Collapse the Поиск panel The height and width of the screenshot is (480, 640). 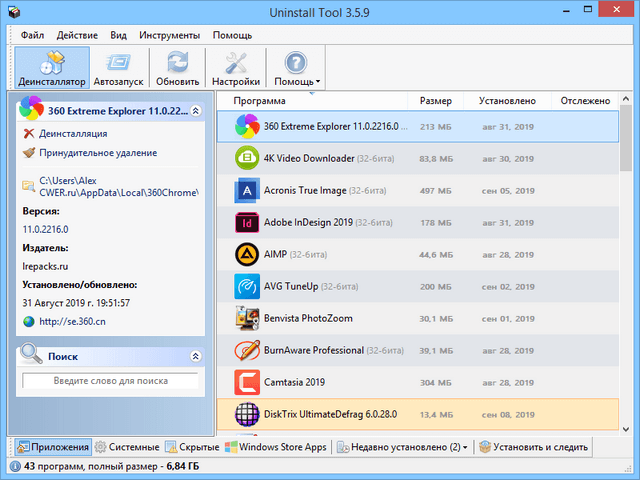[196, 356]
